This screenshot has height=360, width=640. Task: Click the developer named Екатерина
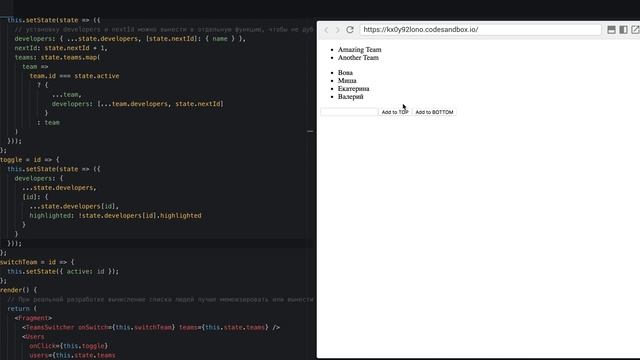coord(353,89)
